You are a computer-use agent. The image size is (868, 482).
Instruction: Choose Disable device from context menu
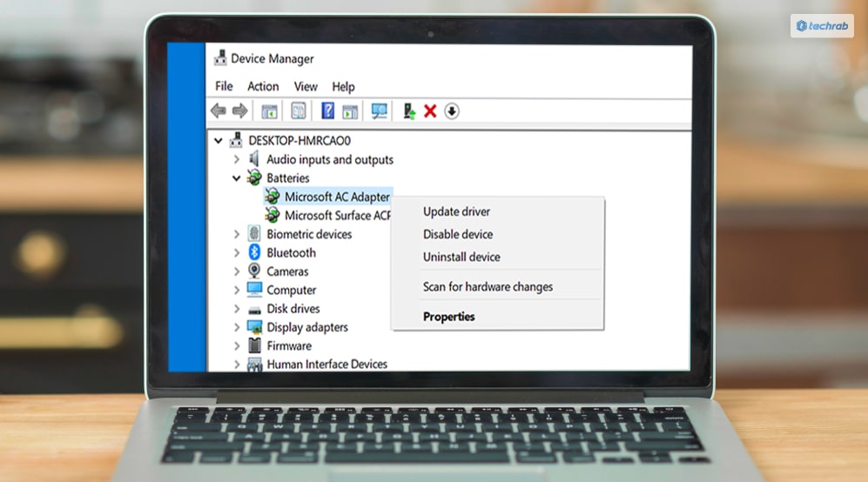pos(458,234)
